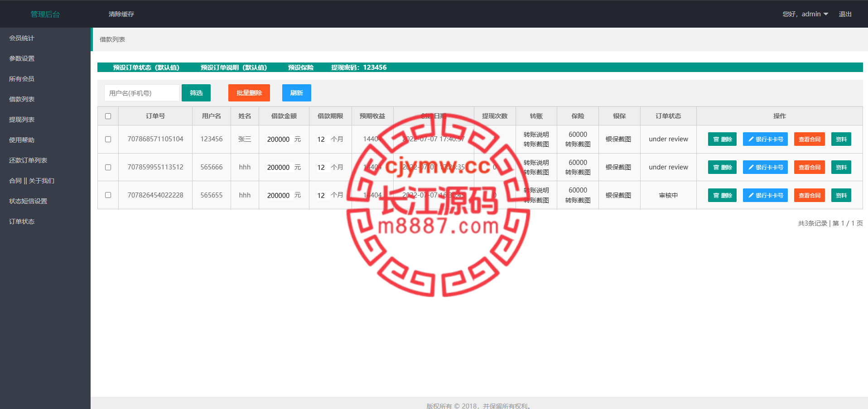
Task: Open 提现列表 in sidebar
Action: pos(22,120)
